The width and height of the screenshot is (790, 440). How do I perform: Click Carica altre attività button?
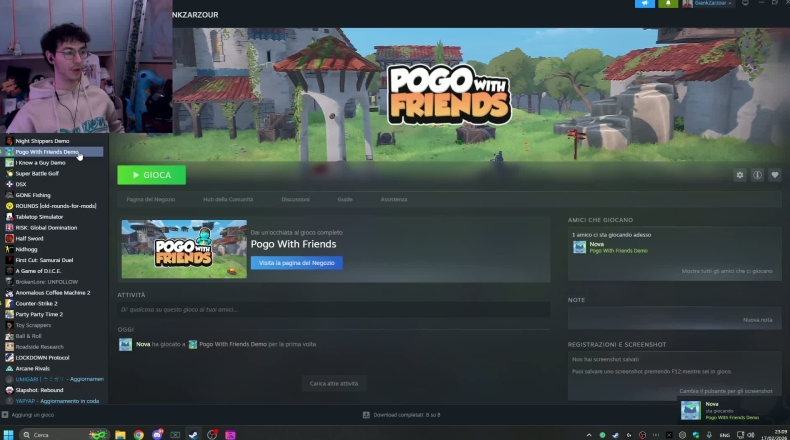[x=333, y=383]
